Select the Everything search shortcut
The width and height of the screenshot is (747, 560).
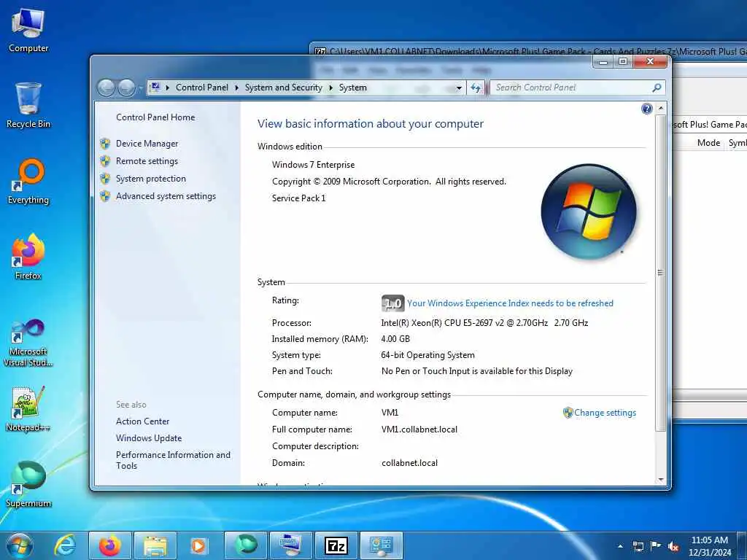click(x=28, y=182)
